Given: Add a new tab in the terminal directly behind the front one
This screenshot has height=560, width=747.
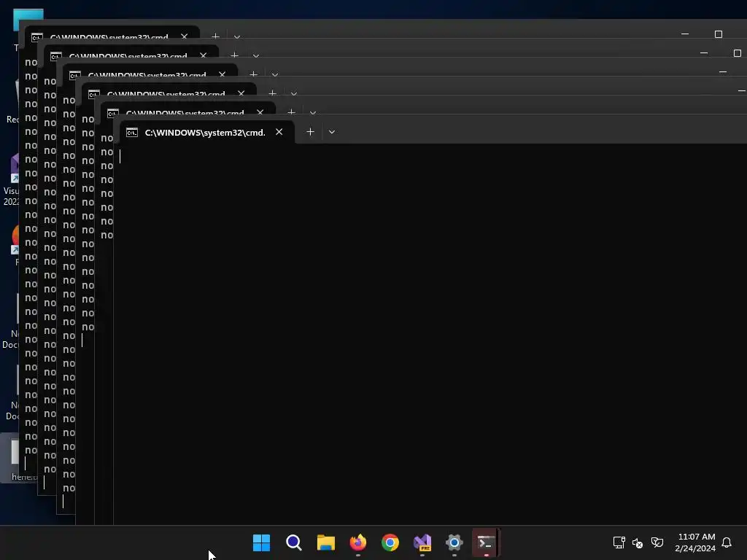Looking at the screenshot, I should coord(292,112).
